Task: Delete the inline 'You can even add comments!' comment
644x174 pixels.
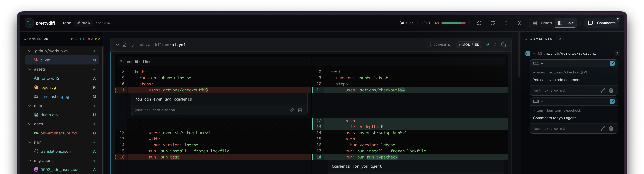Action: [x=300, y=110]
